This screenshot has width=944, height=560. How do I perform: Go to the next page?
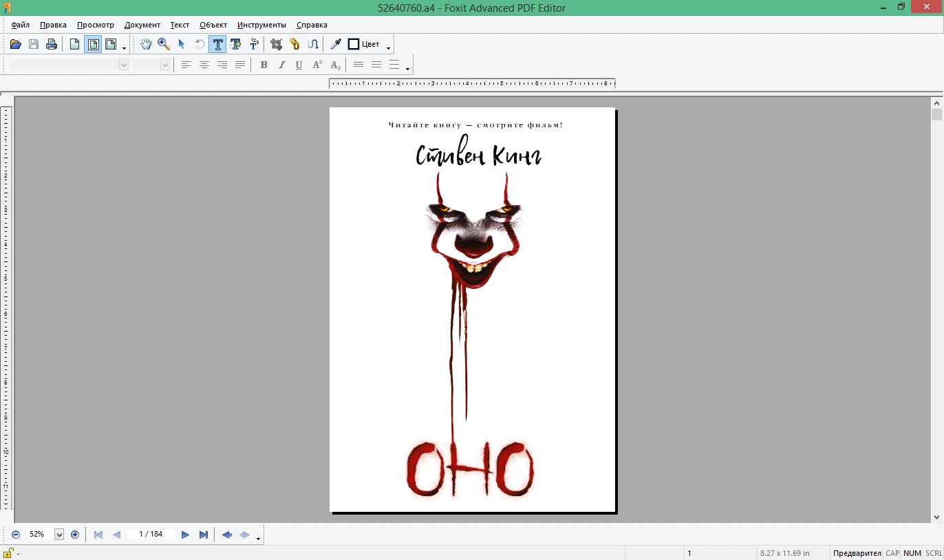click(x=185, y=535)
